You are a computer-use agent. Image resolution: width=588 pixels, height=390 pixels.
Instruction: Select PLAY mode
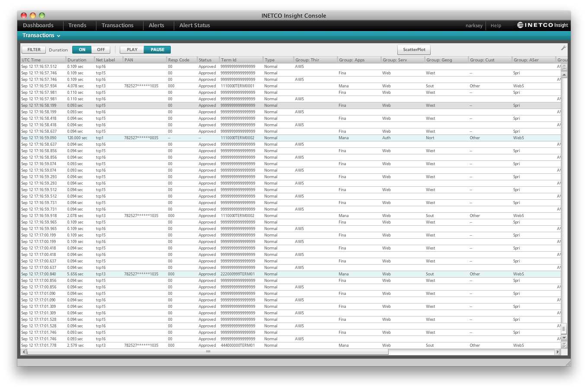132,50
